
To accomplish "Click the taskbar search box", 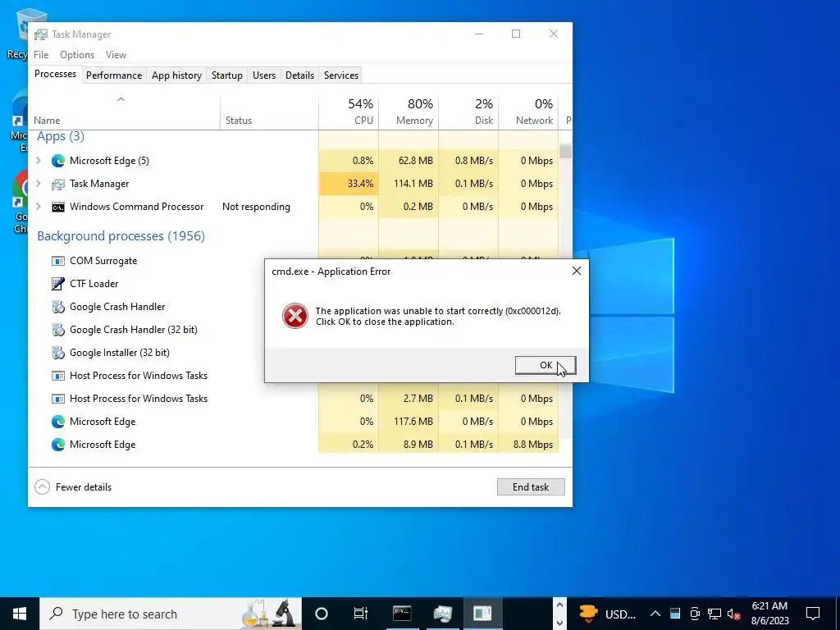I will (x=171, y=614).
